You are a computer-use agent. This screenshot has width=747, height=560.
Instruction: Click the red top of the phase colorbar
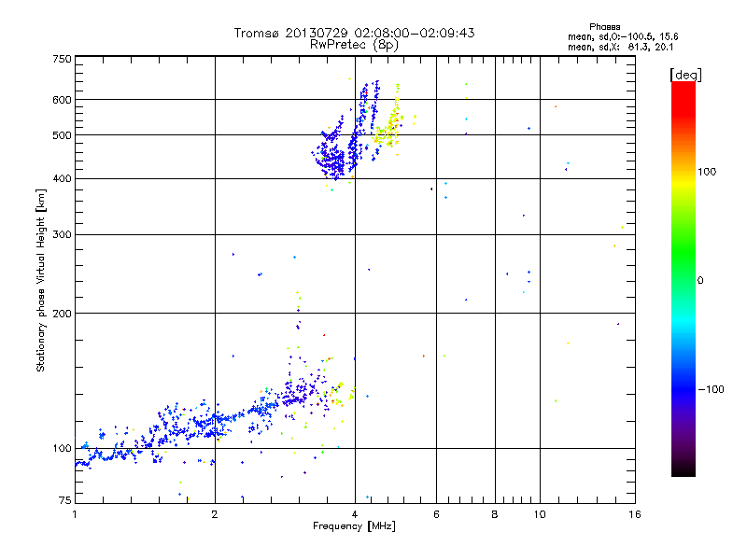pos(683,87)
